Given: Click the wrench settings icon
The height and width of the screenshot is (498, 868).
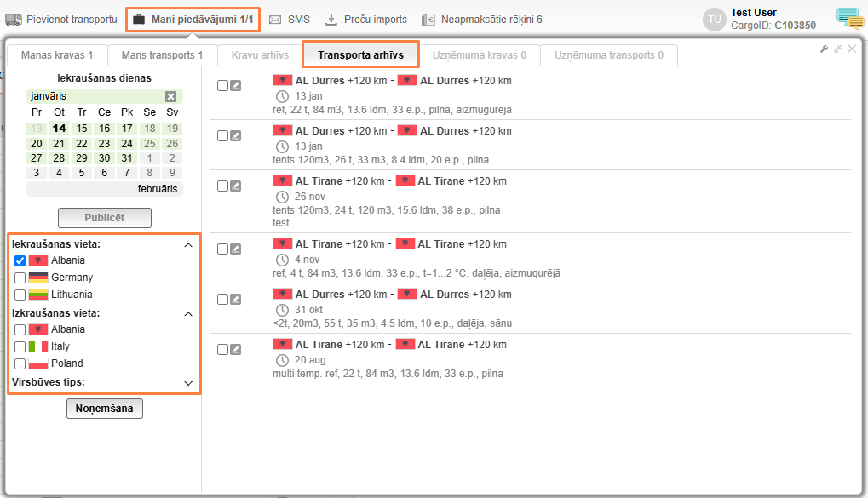Looking at the screenshot, I should click(x=824, y=49).
